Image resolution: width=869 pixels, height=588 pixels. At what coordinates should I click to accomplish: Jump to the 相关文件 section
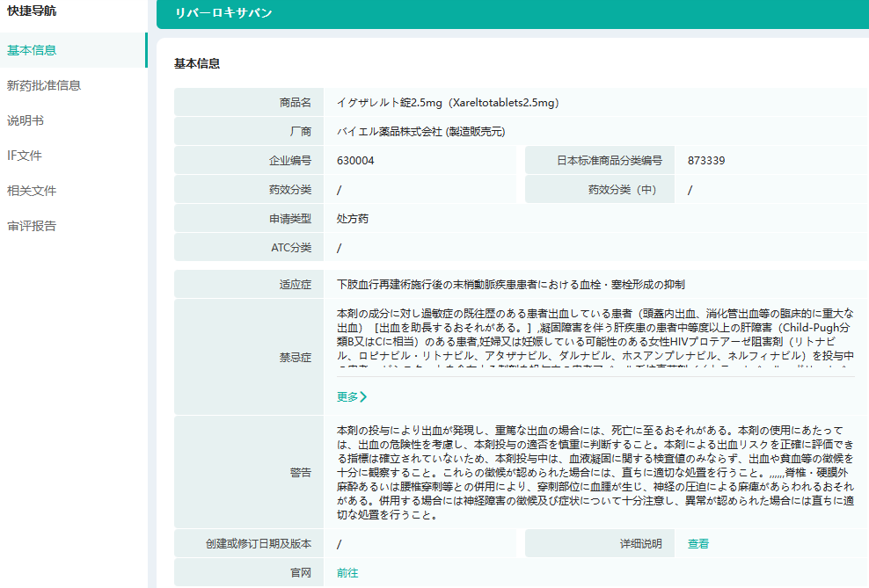[32, 191]
